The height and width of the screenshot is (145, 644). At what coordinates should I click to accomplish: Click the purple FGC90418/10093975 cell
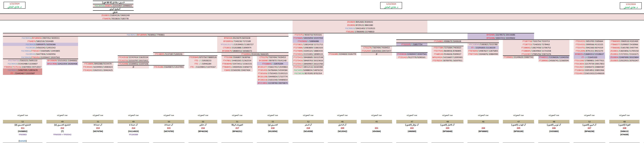click(41, 45)
